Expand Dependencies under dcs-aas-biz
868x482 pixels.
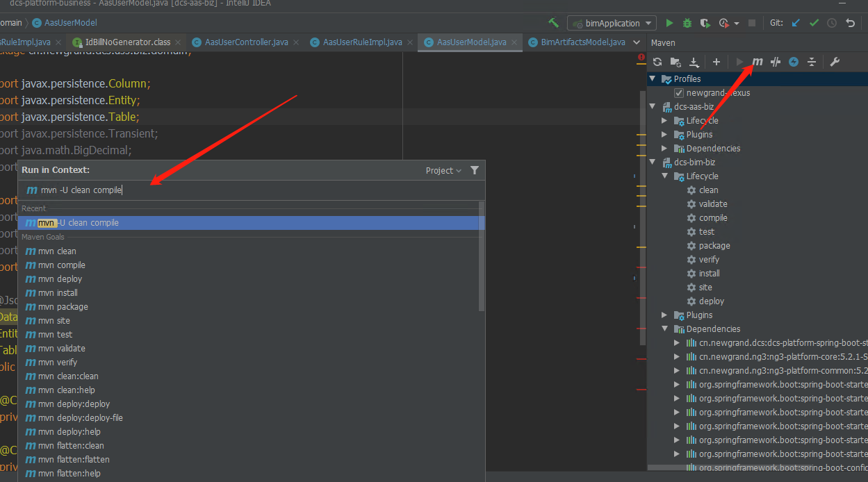(665, 149)
